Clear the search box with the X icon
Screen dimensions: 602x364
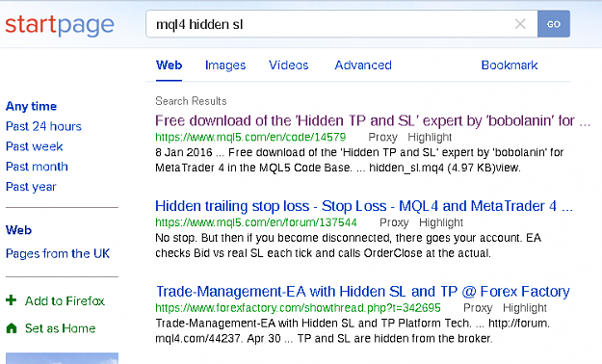pos(520,24)
